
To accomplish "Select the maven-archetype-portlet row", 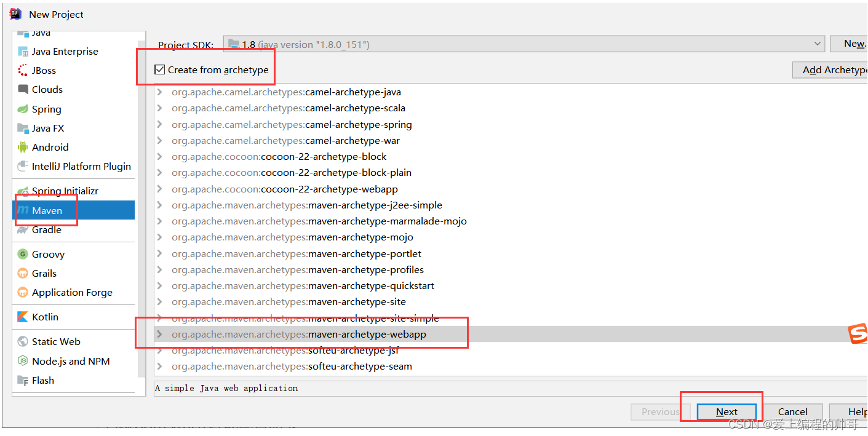I will pyautogui.click(x=511, y=254).
